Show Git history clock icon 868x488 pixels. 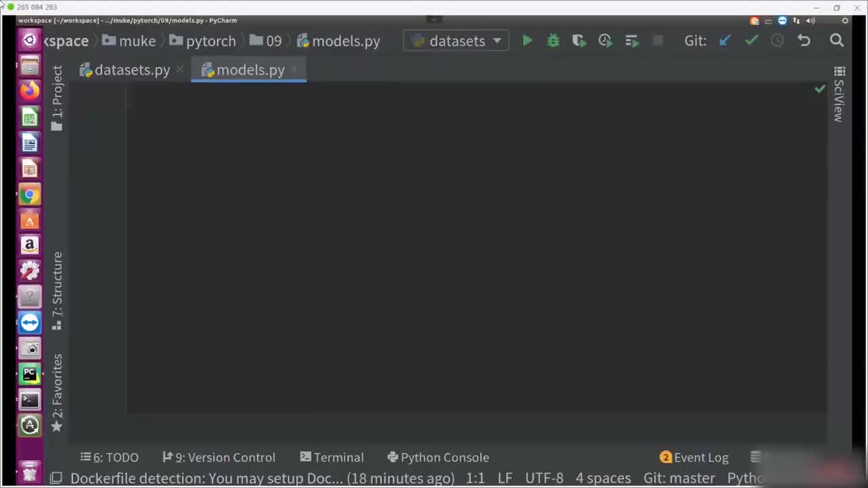click(777, 41)
